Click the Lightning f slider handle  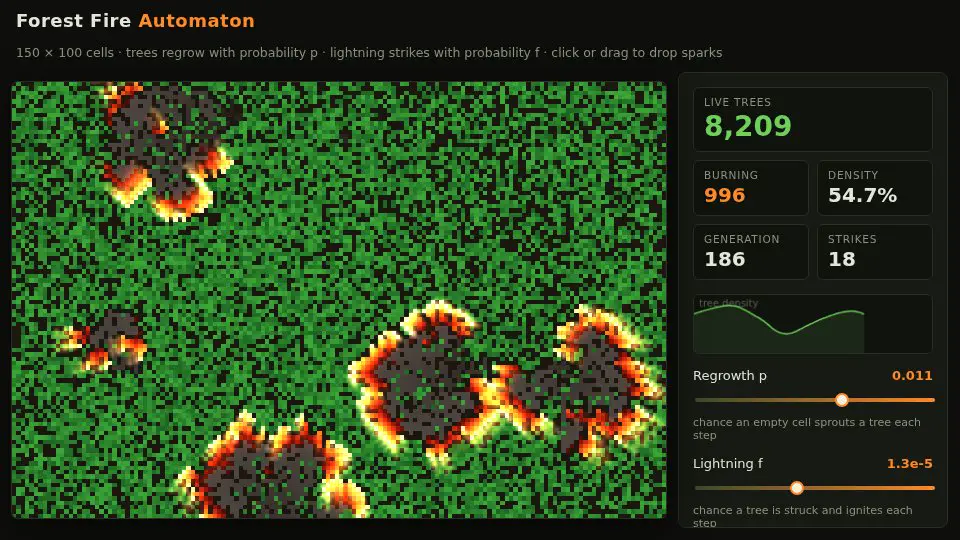797,488
